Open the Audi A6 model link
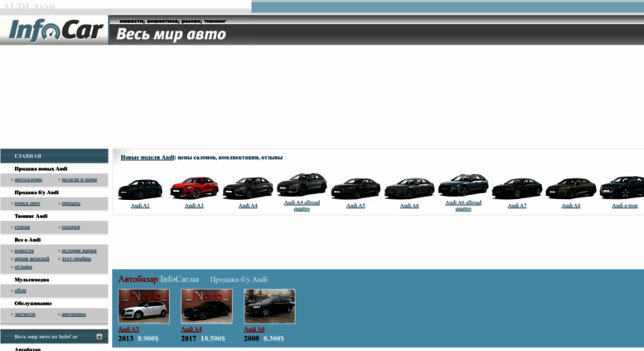The image size is (644, 351). coord(409,206)
